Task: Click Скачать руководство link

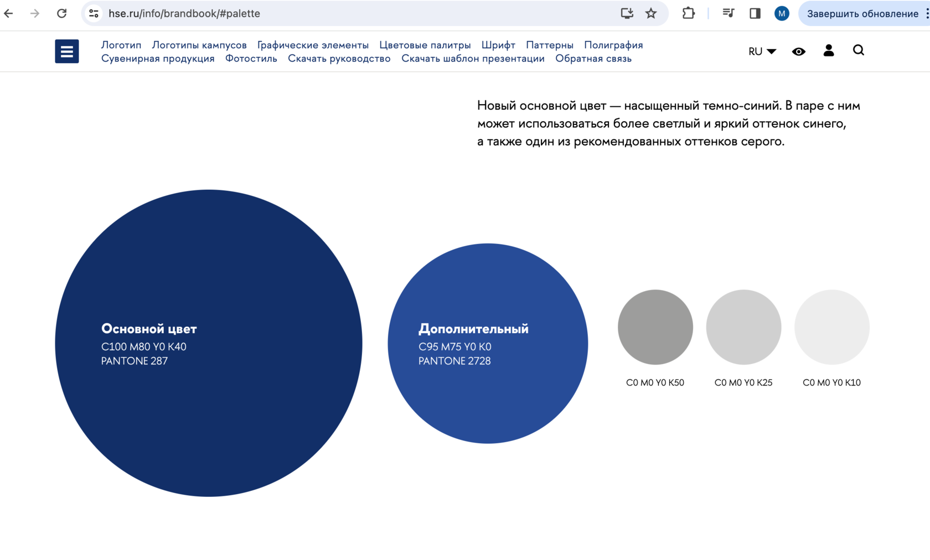Action: [339, 58]
